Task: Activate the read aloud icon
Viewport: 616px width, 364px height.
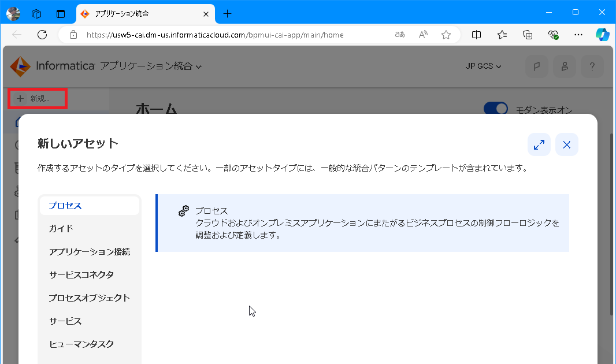Action: (423, 35)
